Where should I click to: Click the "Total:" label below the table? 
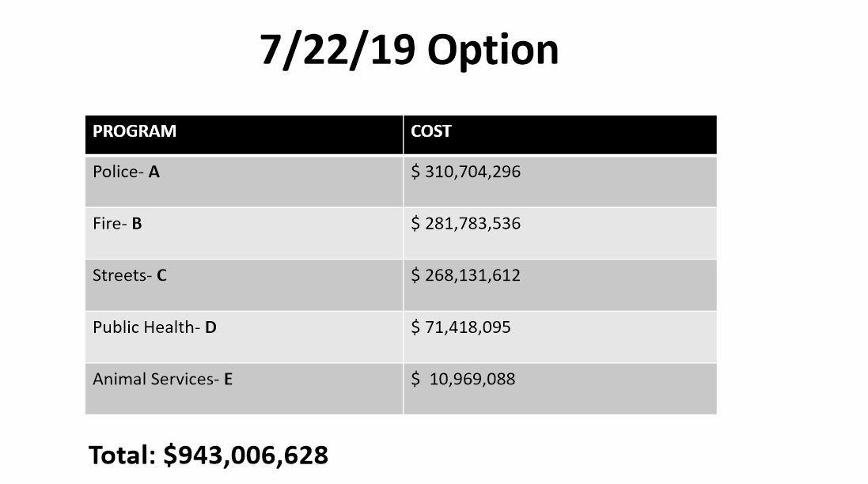click(x=123, y=456)
